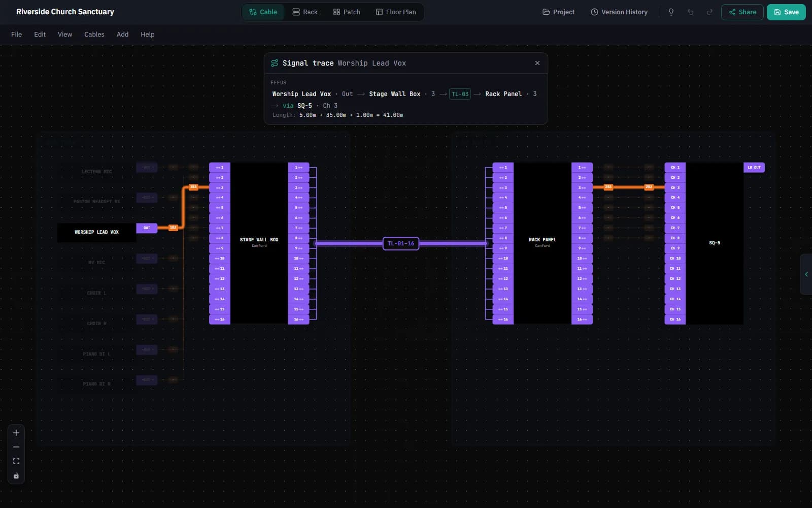Click the fit-to-view icon
The width and height of the screenshot is (812, 508).
click(x=16, y=461)
